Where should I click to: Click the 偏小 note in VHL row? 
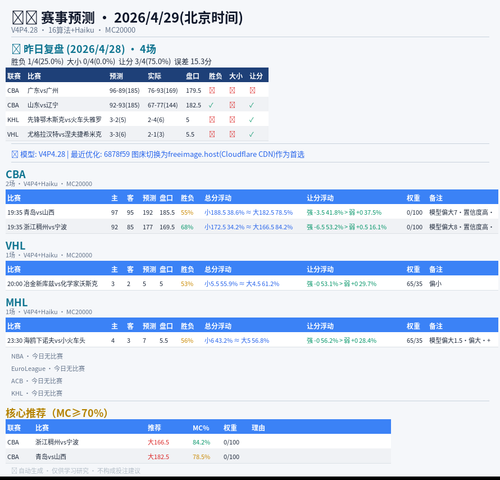[435, 284]
